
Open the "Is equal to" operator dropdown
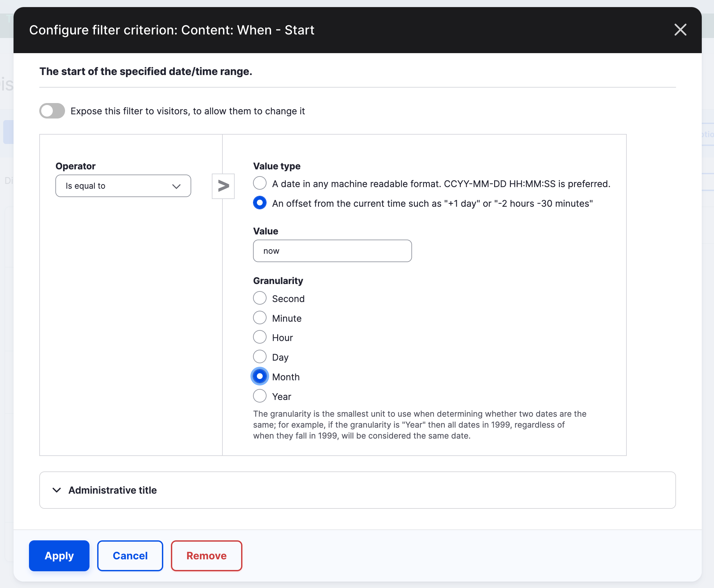123,186
